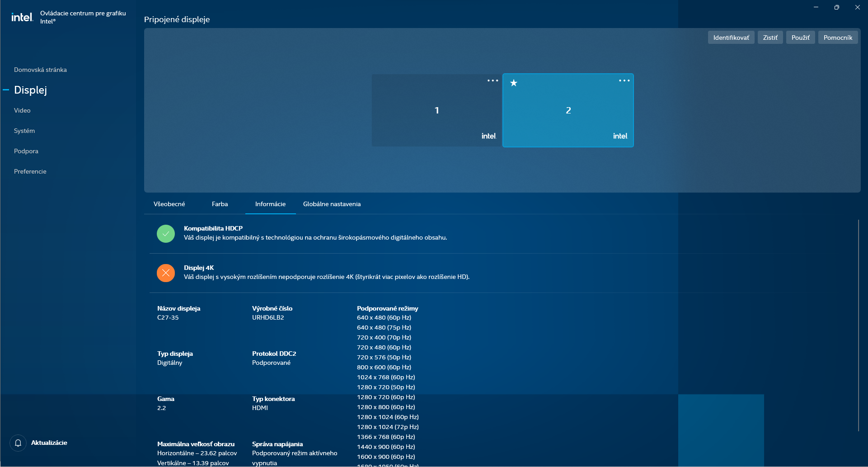The image size is (868, 467).
Task: Click the Aktualizácie bell icon
Action: [x=18, y=443]
